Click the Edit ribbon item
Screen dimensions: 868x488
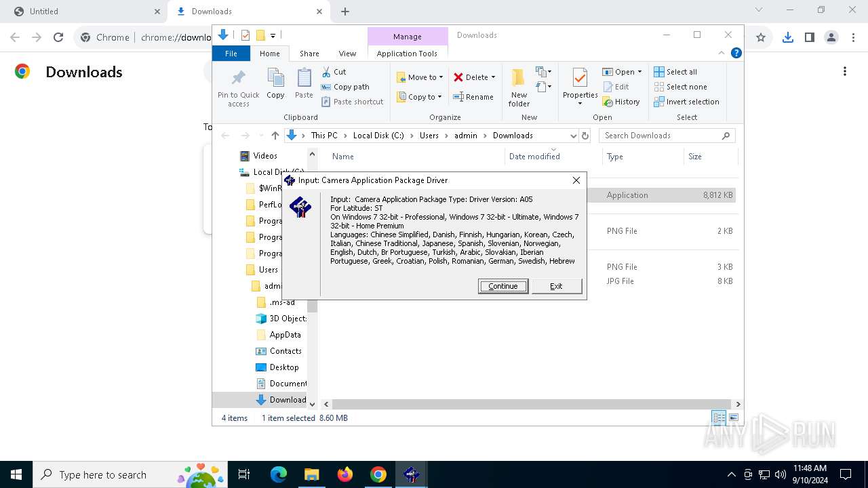616,87
